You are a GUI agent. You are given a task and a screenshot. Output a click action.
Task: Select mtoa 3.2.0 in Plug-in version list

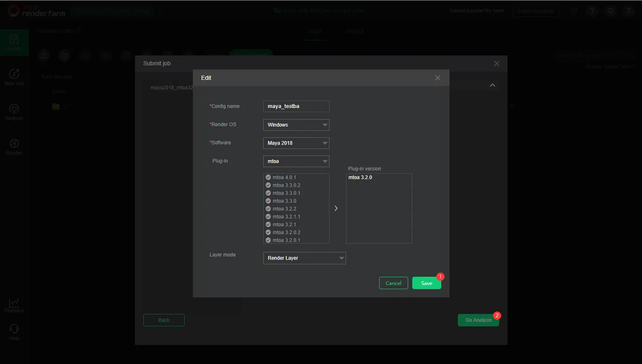pos(360,177)
